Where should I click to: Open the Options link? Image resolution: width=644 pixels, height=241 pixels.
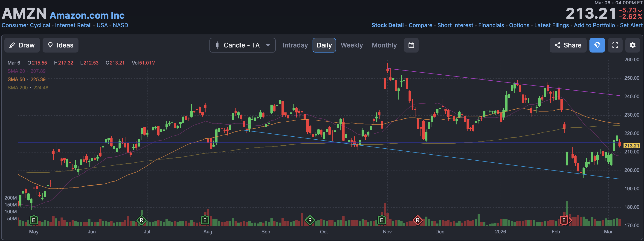coord(519,25)
